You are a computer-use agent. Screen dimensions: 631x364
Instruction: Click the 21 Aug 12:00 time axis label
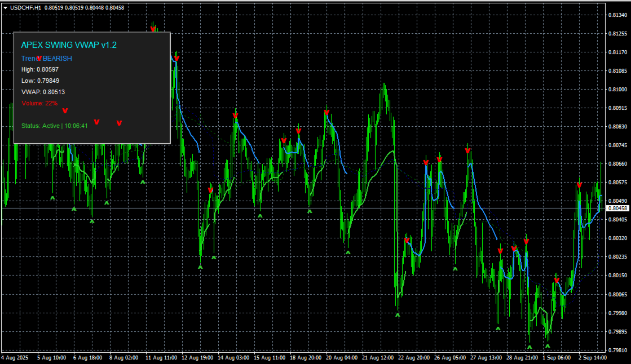tap(378, 358)
